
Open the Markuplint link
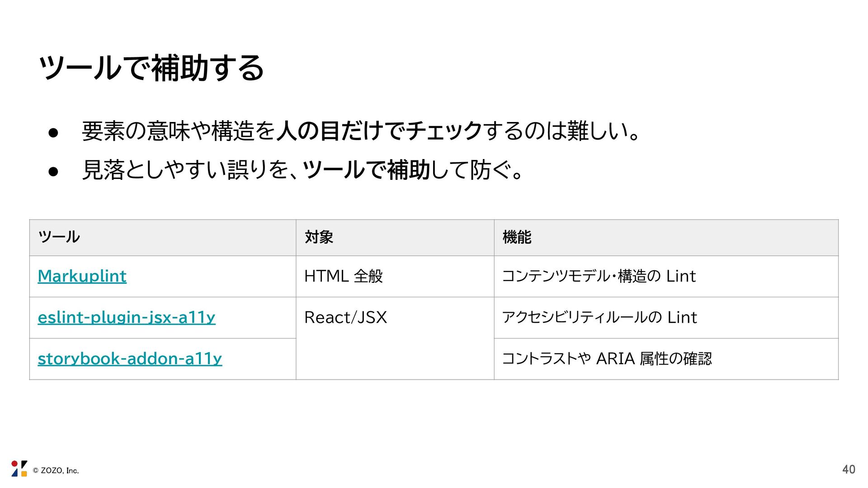82,276
